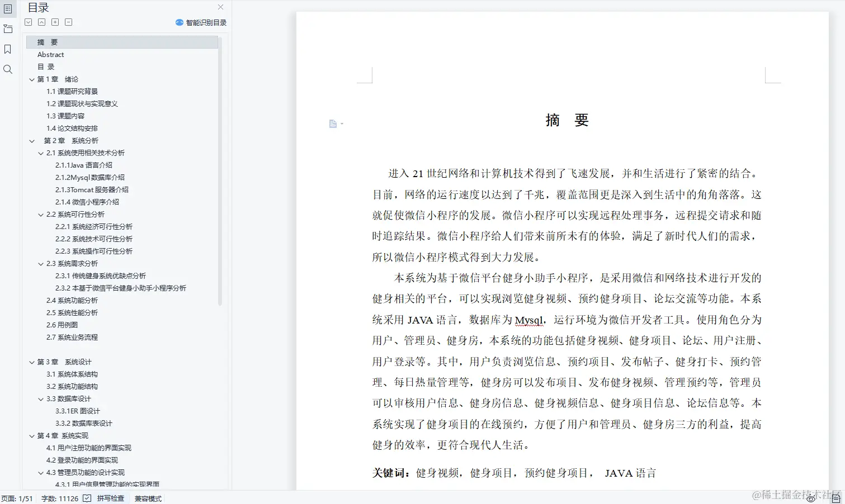Select 摘 要 entry in outline
This screenshot has width=845, height=504.
[x=122, y=42]
